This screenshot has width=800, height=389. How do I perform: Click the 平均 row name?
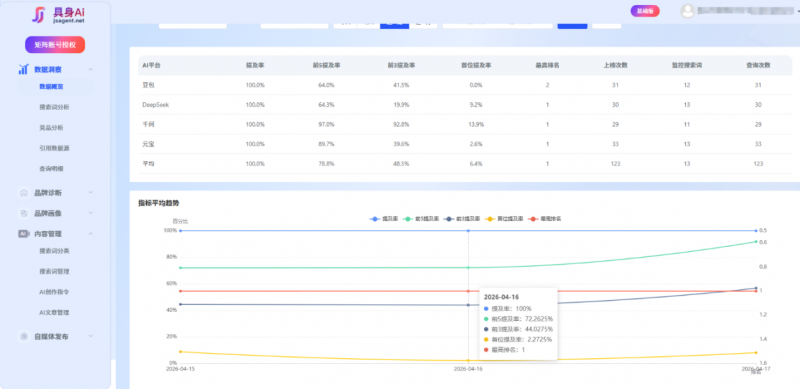148,164
